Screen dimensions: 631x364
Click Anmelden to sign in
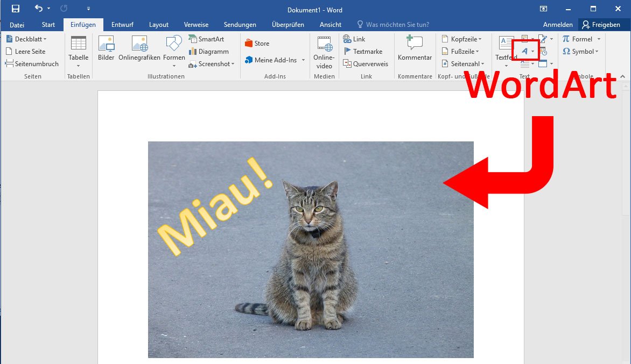click(x=558, y=25)
